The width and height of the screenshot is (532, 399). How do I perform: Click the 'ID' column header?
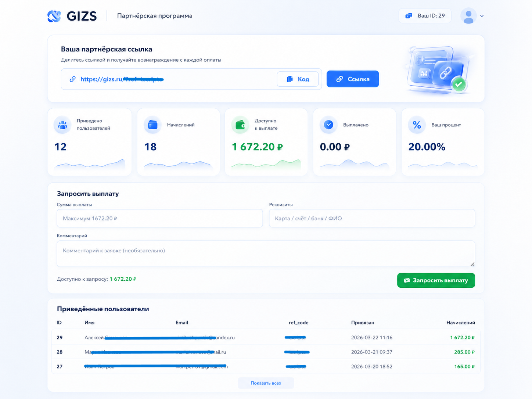(59, 323)
